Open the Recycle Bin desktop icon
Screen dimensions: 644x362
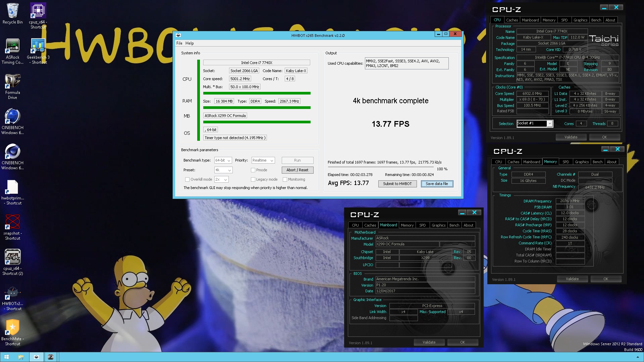[x=13, y=14]
